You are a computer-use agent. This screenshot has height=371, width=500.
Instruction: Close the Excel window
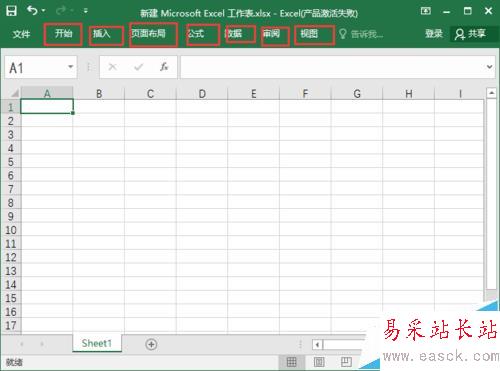[488, 11]
